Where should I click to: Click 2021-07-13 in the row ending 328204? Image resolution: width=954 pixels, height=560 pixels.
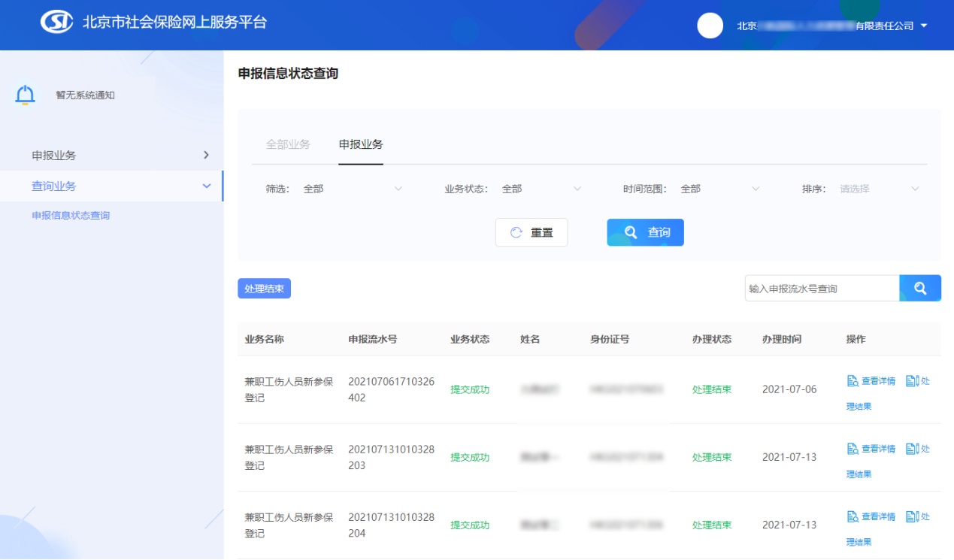pos(789,525)
